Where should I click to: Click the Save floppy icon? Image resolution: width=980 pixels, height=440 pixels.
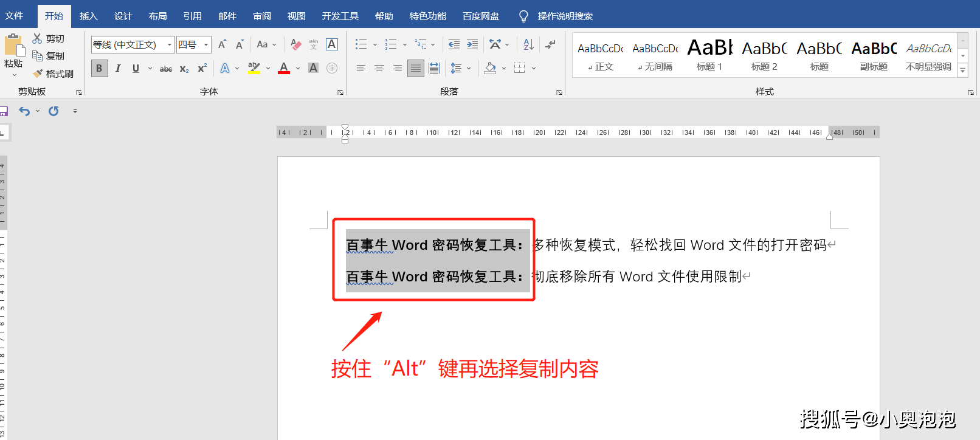pos(3,111)
